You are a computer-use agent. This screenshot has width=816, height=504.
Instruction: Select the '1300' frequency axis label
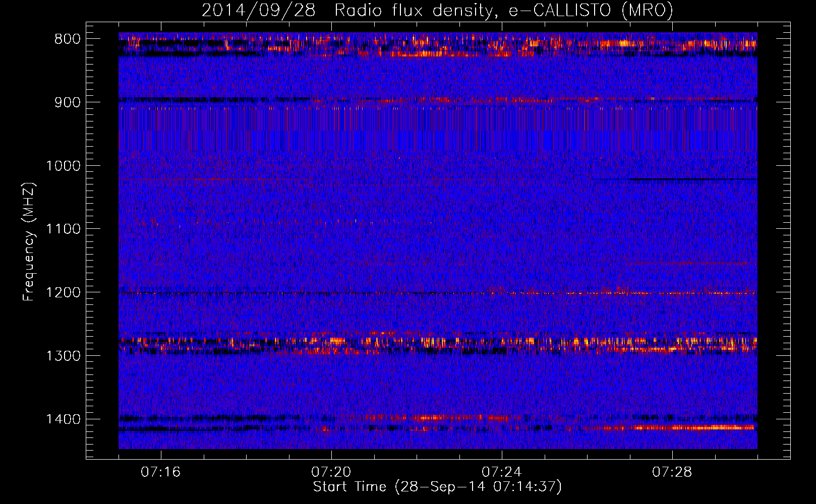(63, 356)
